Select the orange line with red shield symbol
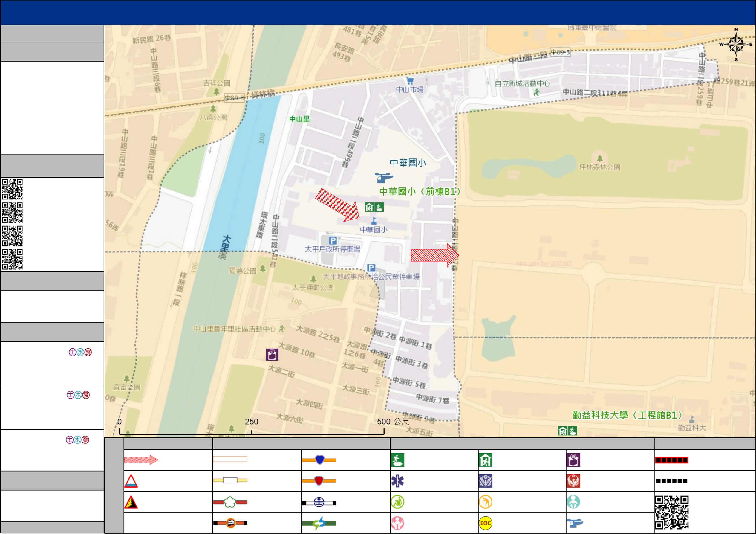Screen dimensions: 756x534 coord(319,481)
